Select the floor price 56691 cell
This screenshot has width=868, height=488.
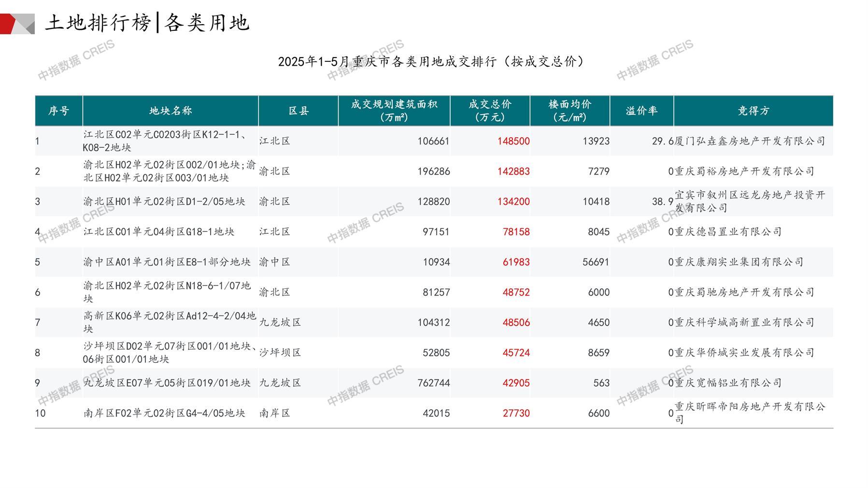(x=596, y=262)
